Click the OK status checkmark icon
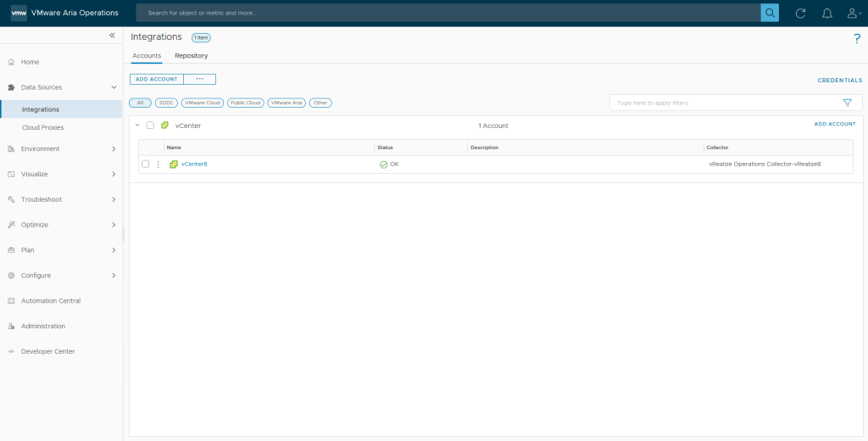Screen dimensions: 868x441 (384, 165)
